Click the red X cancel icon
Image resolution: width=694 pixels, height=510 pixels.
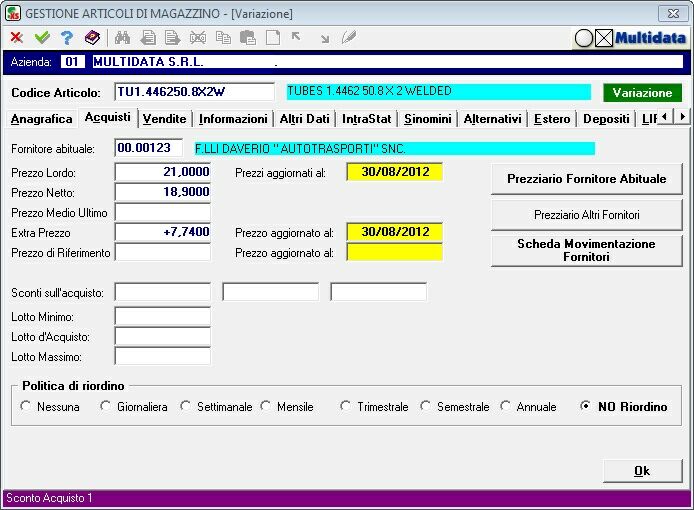(17, 38)
